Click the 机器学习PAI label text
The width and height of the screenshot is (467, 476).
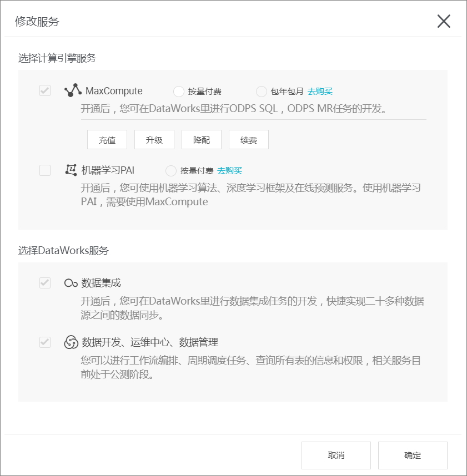pyautogui.click(x=108, y=170)
